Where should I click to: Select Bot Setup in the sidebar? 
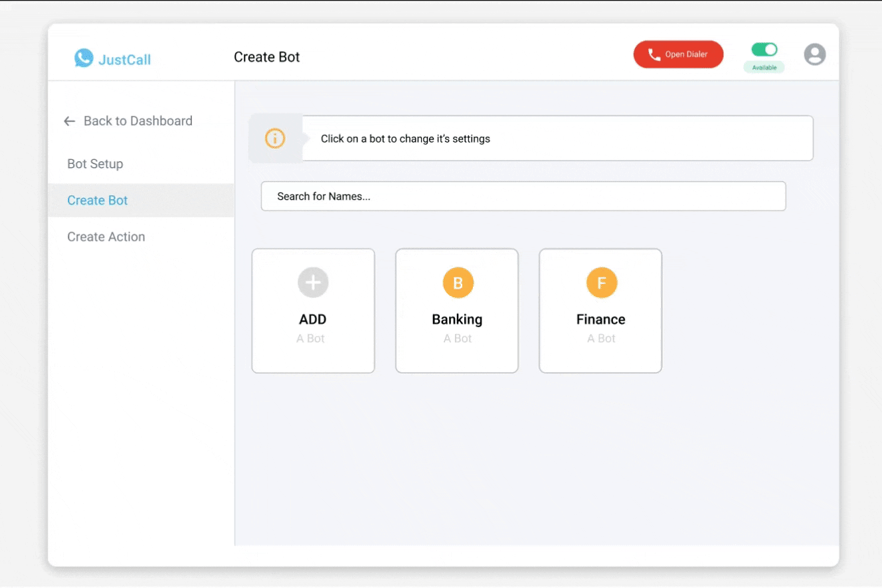point(95,164)
